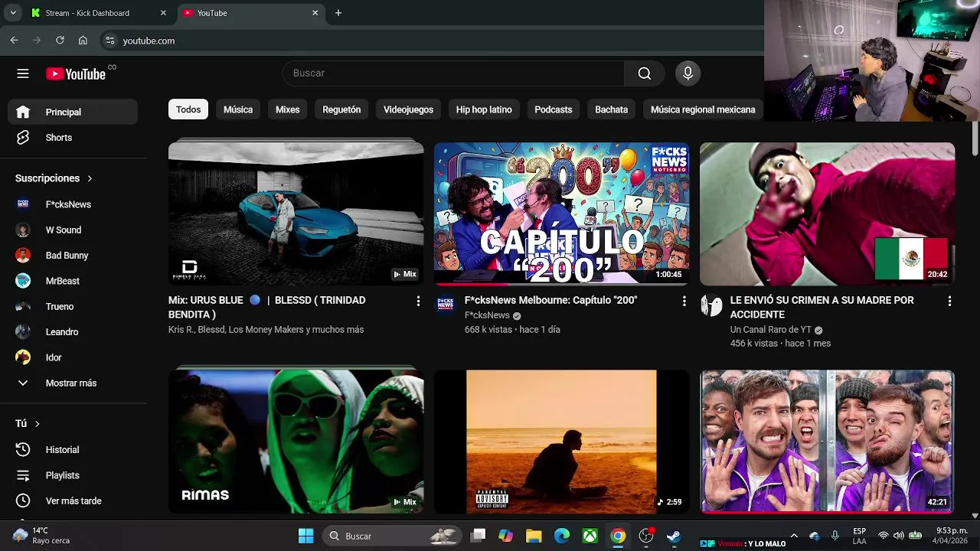980x551 pixels.
Task: Click the page vertical scrollbar
Action: pyautogui.click(x=975, y=138)
